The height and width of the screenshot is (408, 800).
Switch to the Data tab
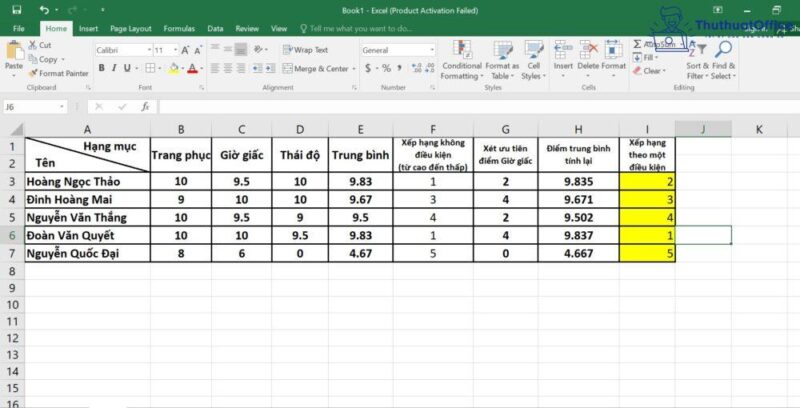coord(215,29)
